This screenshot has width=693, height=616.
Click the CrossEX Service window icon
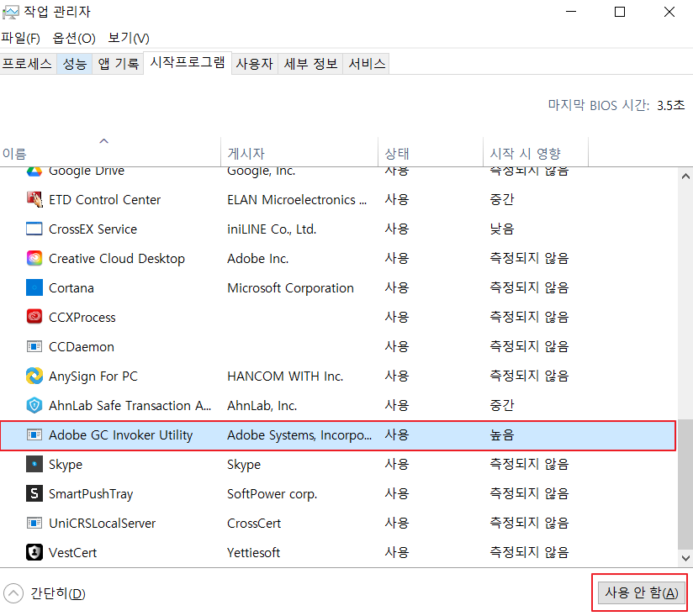[34, 229]
